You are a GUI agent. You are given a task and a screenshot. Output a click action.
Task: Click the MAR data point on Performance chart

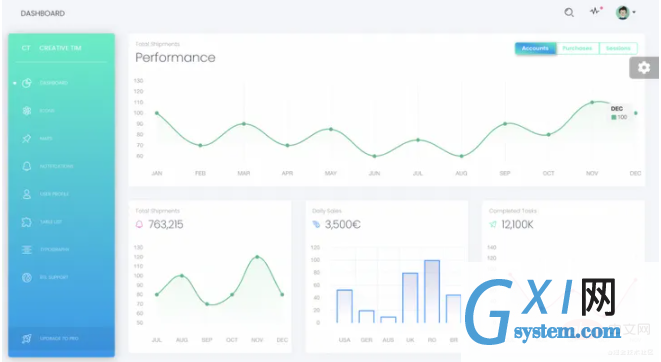(x=244, y=123)
